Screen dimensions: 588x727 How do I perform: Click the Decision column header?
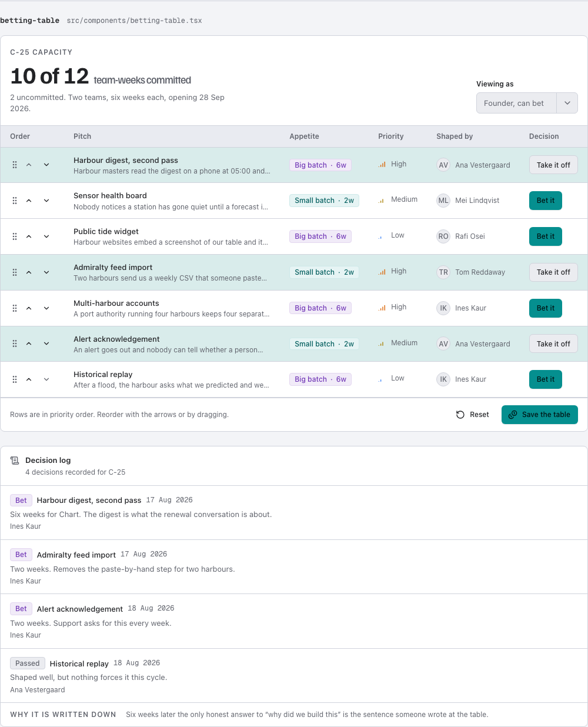544,136
